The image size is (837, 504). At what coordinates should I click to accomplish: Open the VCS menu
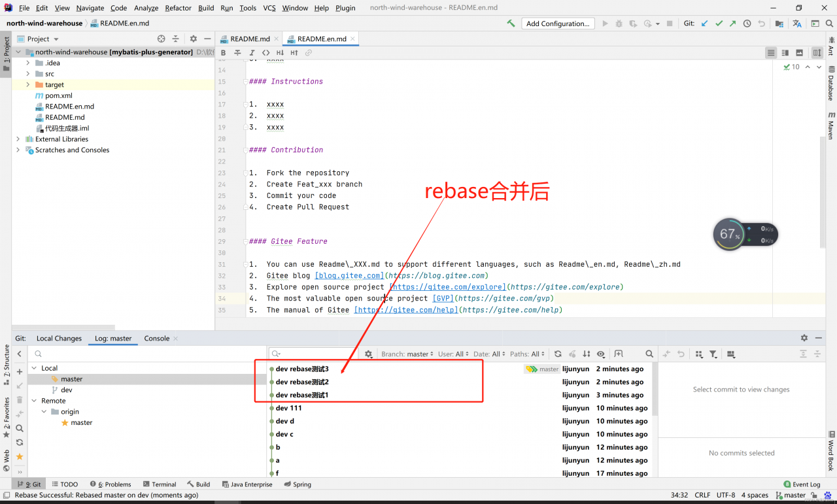(x=269, y=8)
